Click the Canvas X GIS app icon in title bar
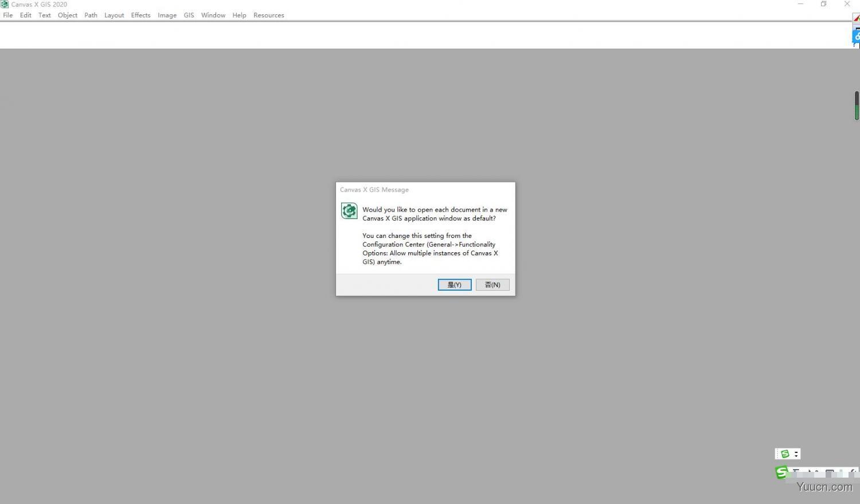Viewport: 860px width, 504px height. click(x=5, y=4)
